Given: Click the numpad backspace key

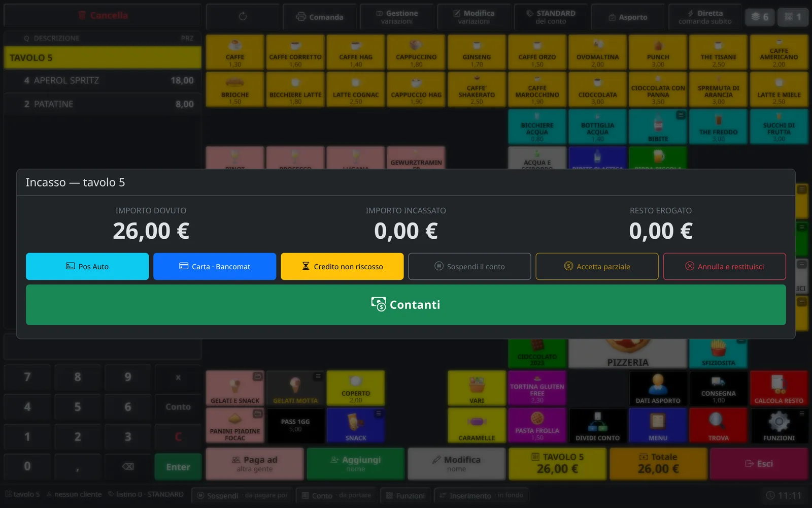Looking at the screenshot, I should [128, 467].
